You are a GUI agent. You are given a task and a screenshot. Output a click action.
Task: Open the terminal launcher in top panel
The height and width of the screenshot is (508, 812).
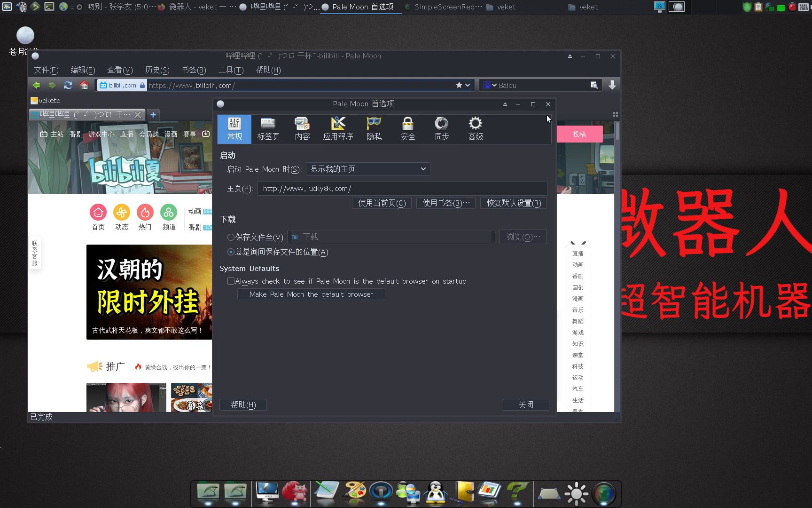[x=49, y=7]
